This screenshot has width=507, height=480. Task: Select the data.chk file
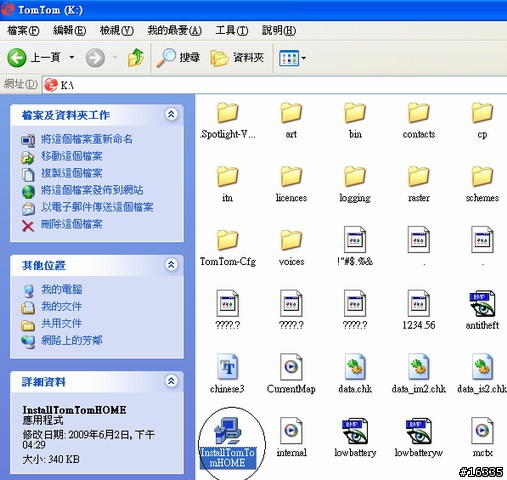pyautogui.click(x=355, y=367)
